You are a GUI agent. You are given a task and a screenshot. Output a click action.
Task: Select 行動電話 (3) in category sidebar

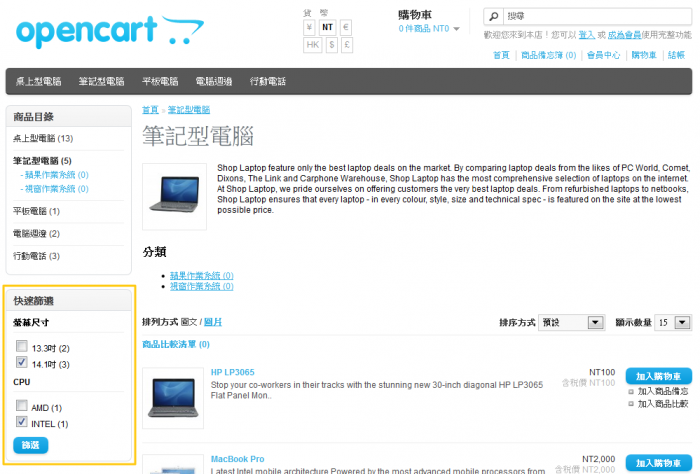[x=36, y=256]
